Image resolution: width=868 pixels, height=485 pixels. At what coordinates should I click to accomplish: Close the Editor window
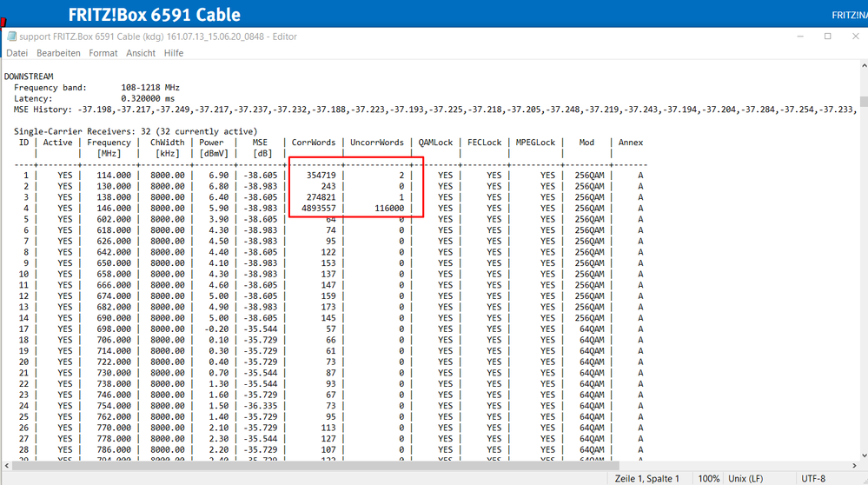coord(855,37)
